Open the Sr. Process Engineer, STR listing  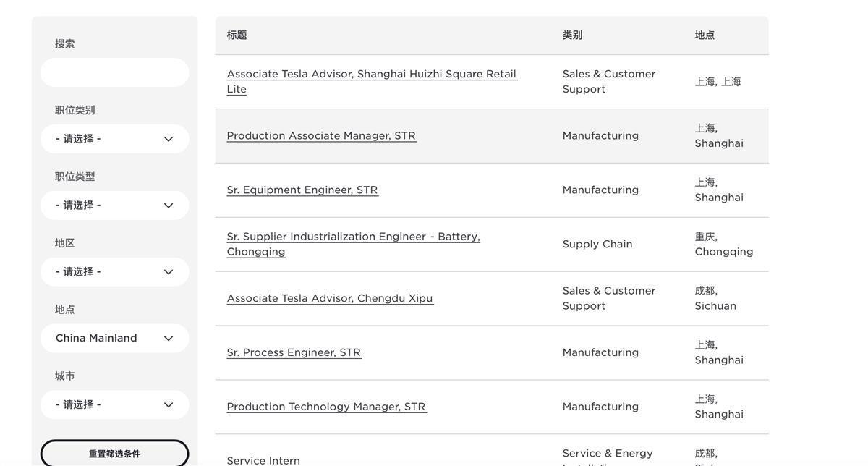click(x=294, y=353)
